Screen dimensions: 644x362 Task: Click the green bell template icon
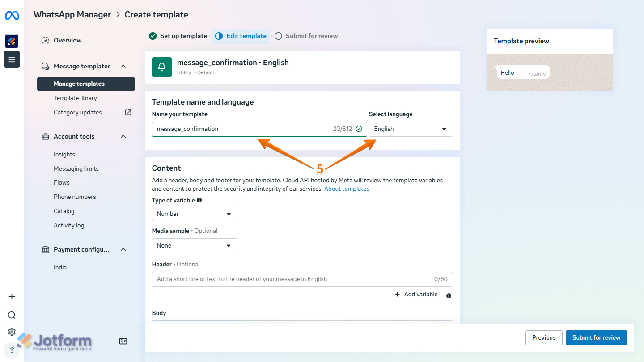162,67
